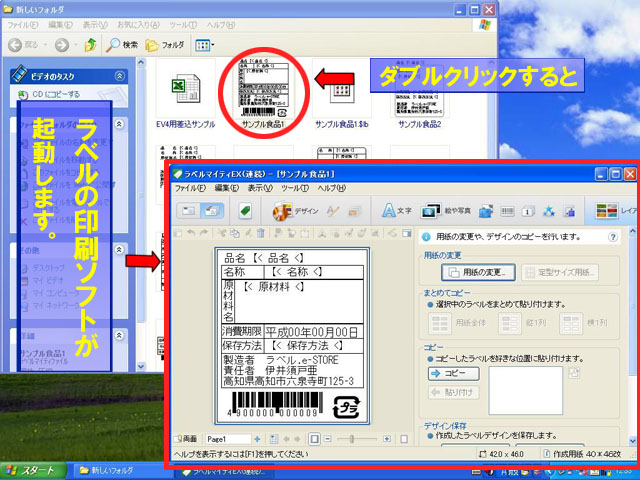Open お気に入り menu in Explorer window
The width and height of the screenshot is (640, 480).
138,25
